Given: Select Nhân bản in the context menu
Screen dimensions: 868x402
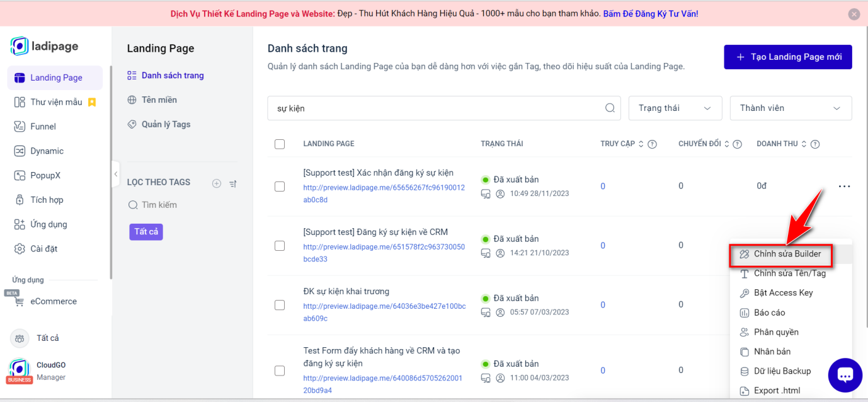Looking at the screenshot, I should click(772, 352).
